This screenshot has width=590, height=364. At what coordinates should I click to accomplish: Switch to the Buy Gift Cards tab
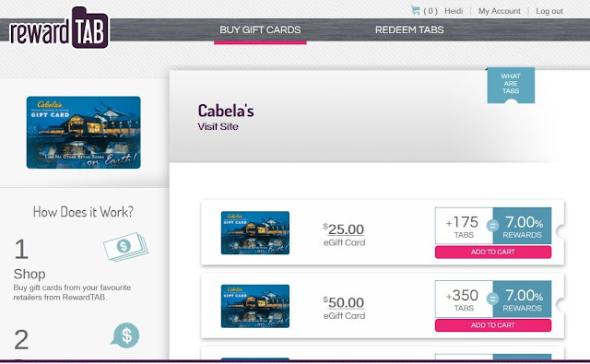pyautogui.click(x=260, y=29)
